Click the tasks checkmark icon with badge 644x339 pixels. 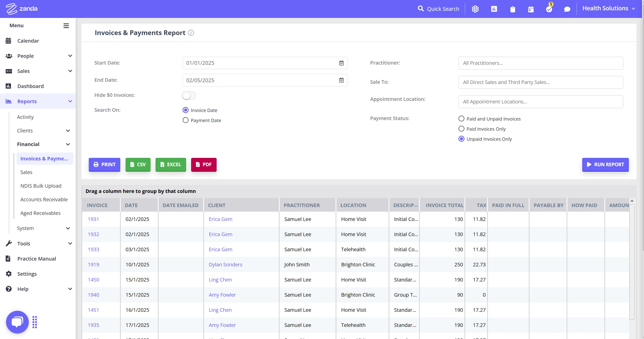[549, 9]
